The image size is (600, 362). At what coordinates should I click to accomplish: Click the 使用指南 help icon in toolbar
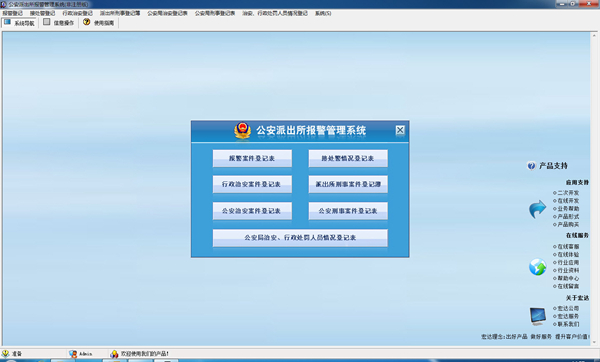(87, 22)
